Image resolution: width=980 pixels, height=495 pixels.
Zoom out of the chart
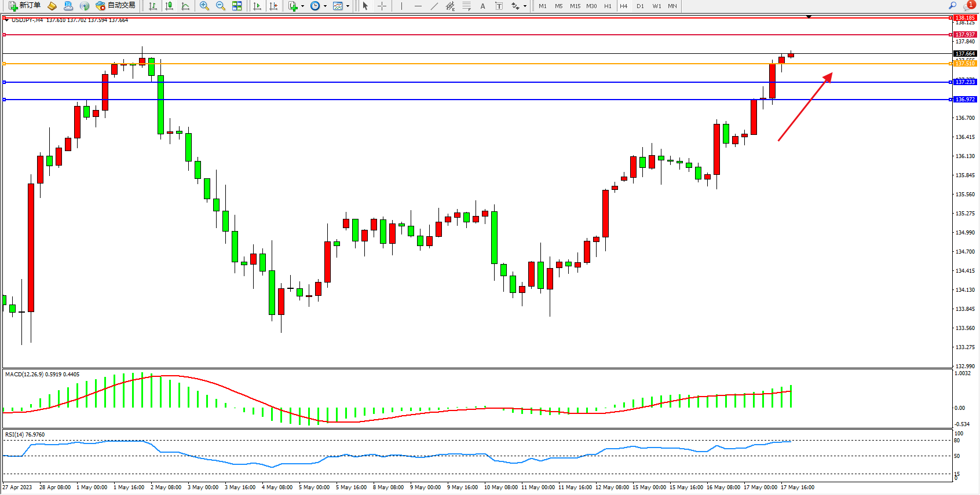click(220, 6)
